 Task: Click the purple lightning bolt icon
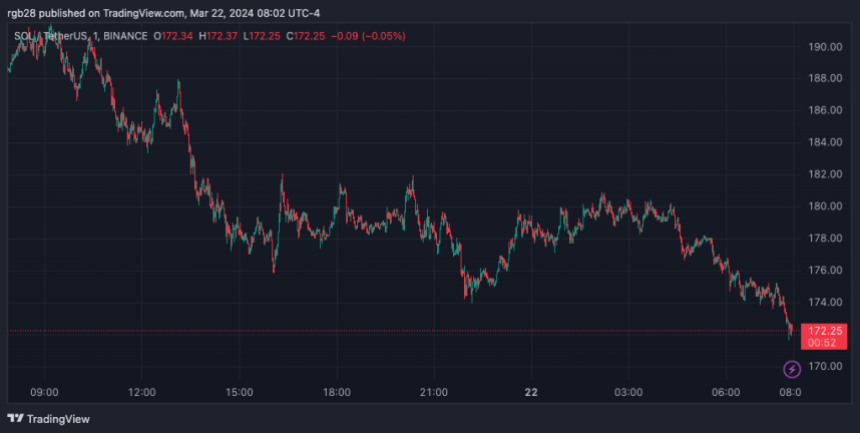pos(792,369)
